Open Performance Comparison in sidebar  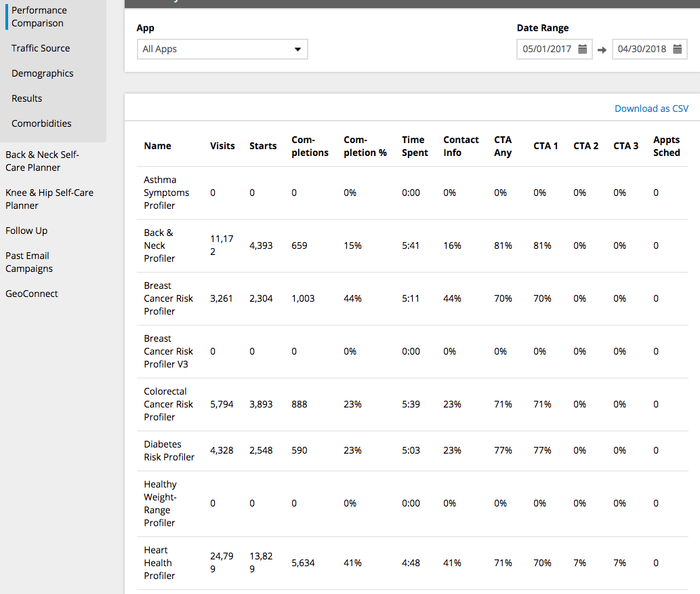[39, 16]
